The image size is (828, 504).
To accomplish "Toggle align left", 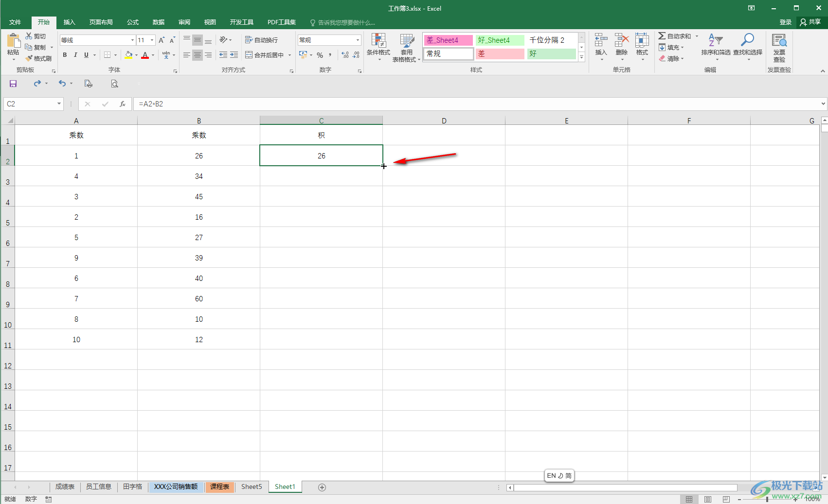I will (x=186, y=55).
